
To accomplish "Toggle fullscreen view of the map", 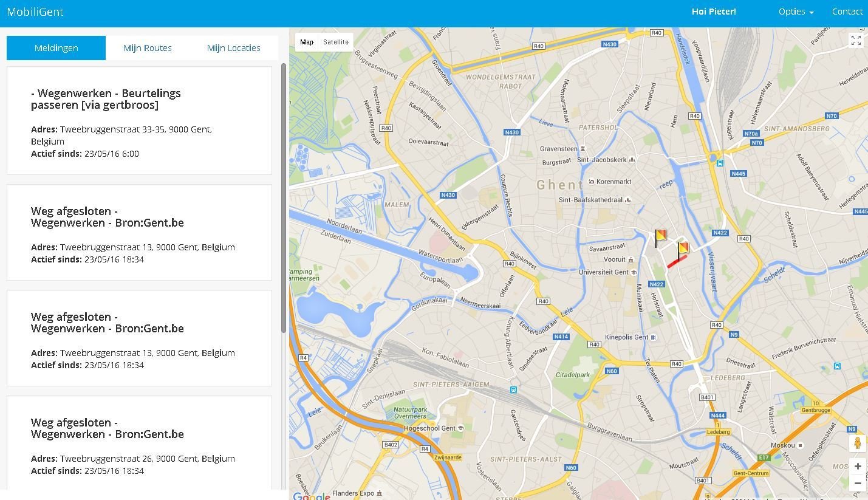I will (856, 41).
